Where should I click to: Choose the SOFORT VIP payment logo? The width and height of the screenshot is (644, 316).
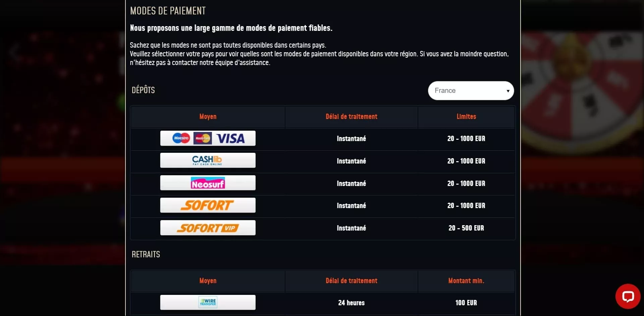pyautogui.click(x=208, y=228)
